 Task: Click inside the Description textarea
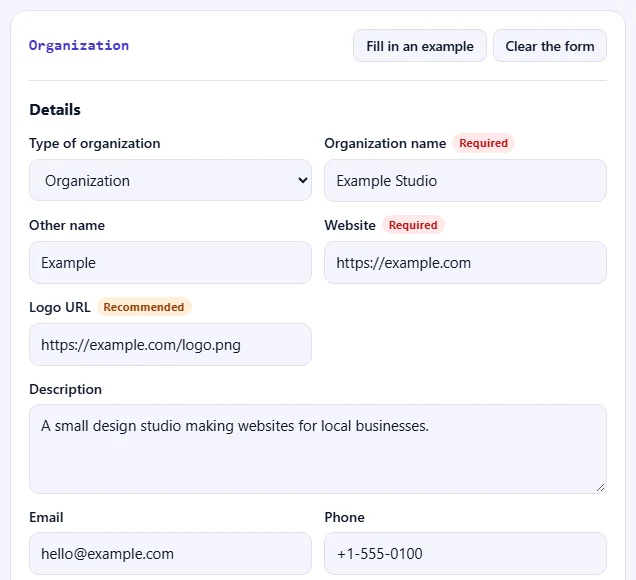(x=318, y=449)
